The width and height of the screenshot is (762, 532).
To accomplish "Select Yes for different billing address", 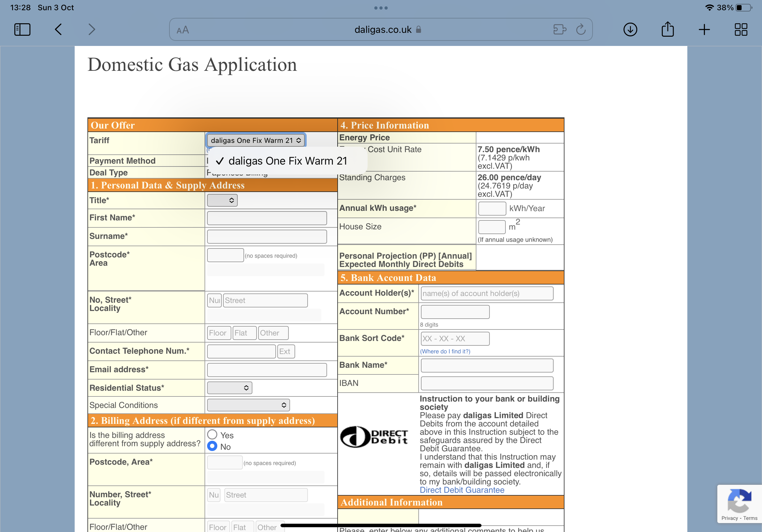I will pyautogui.click(x=212, y=434).
